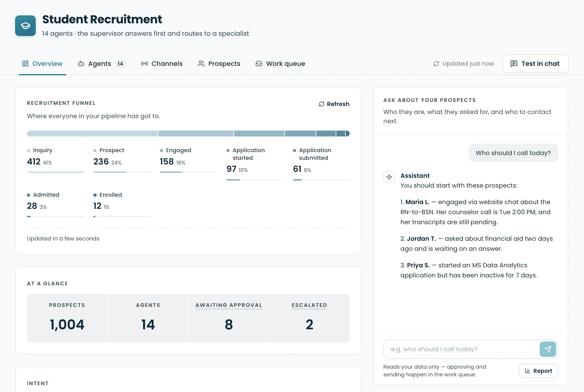Click the Awaiting Approval label

[x=229, y=305]
